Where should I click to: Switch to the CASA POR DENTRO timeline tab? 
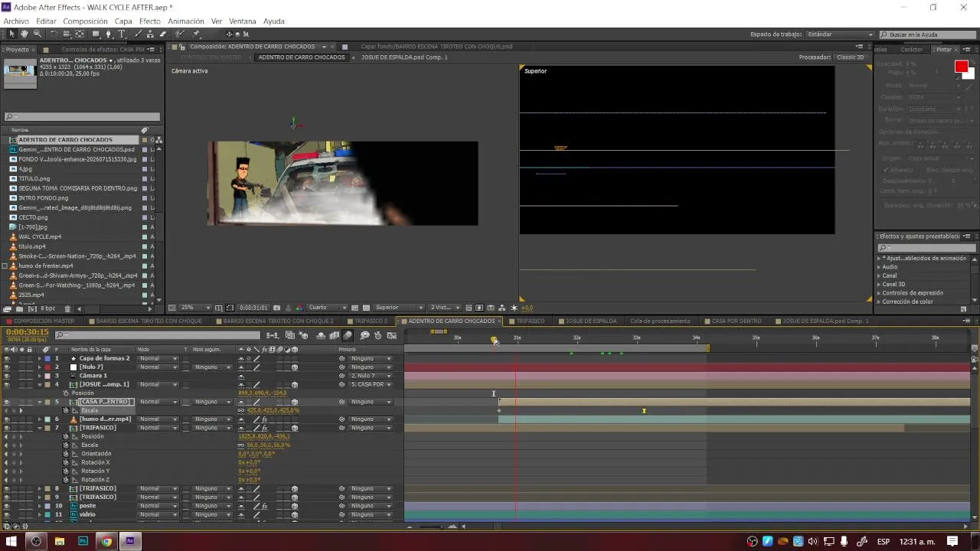tap(737, 321)
